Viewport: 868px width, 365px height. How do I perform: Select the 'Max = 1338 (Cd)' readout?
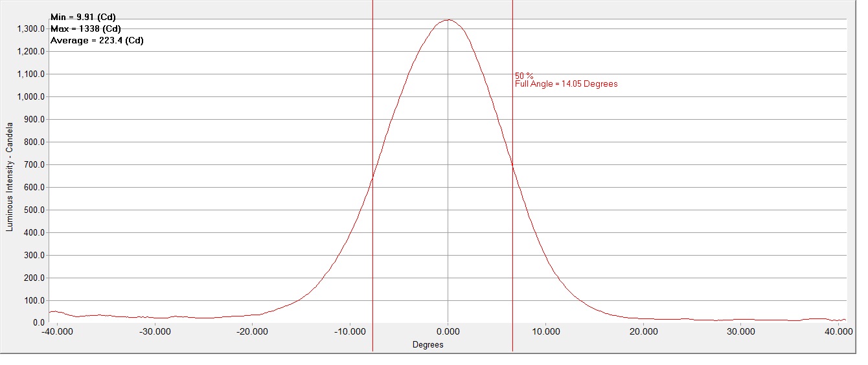pos(86,29)
